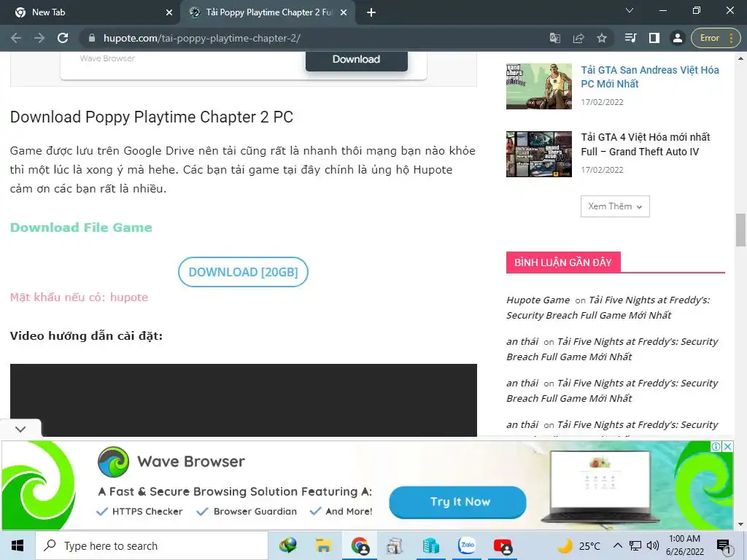The image size is (747, 560).
Task: Open the media control playlist icon
Action: pos(631,38)
